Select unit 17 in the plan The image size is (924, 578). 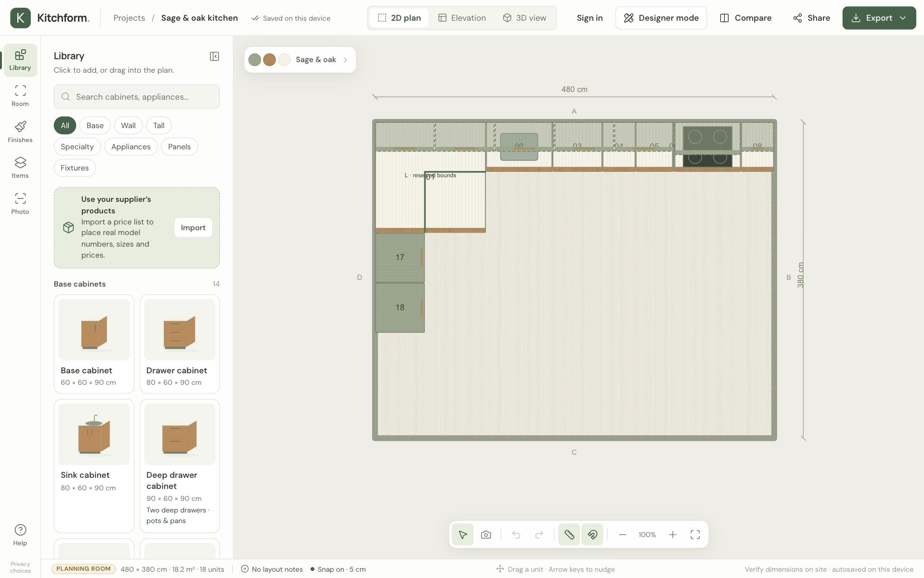(x=400, y=257)
